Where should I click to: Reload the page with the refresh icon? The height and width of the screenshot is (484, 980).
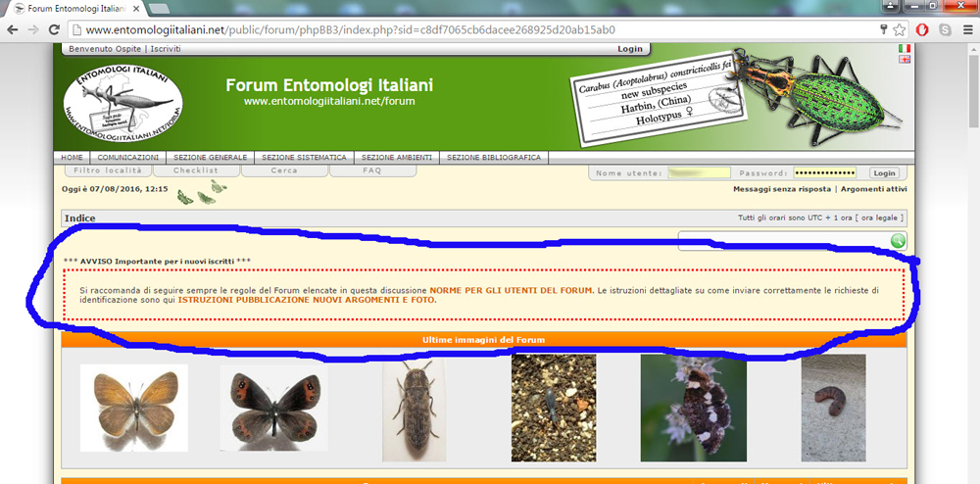56,29
